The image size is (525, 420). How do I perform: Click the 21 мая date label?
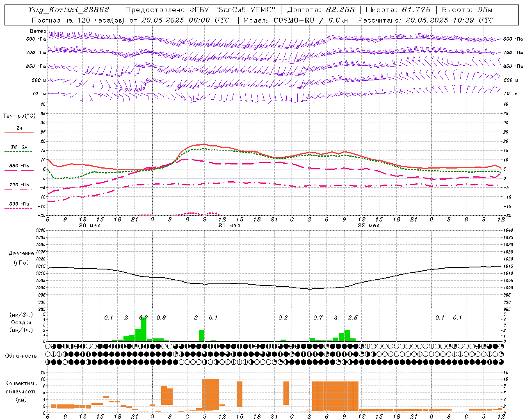coord(229,226)
